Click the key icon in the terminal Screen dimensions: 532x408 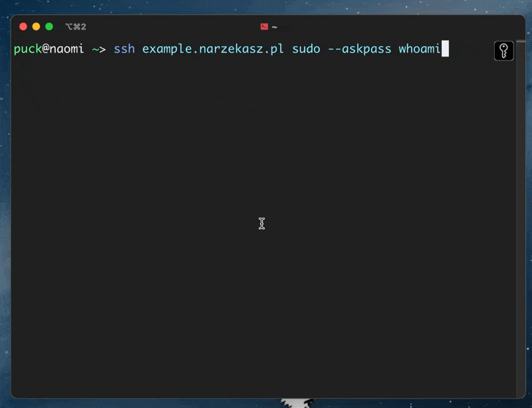coord(503,51)
